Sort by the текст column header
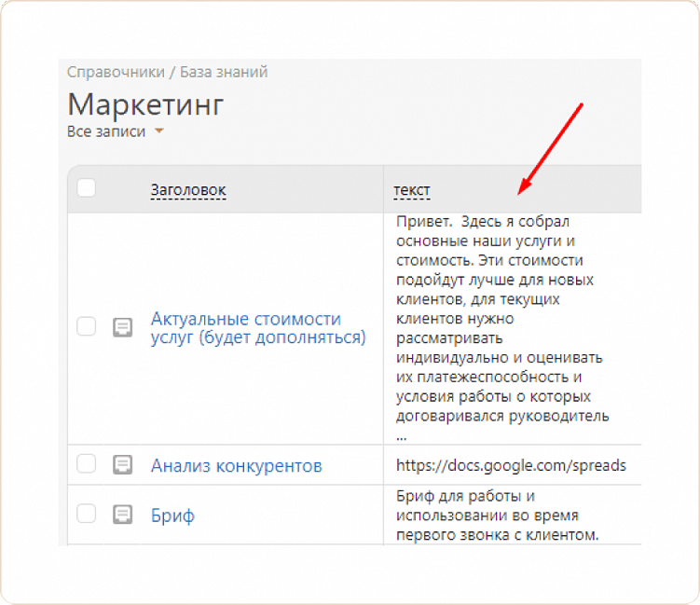The height and width of the screenshot is (605, 700). click(412, 190)
